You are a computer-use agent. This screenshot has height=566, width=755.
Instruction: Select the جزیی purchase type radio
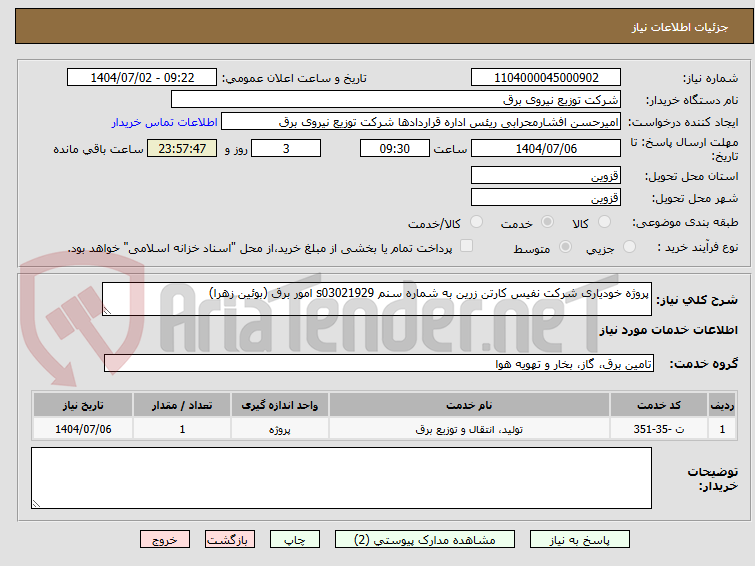coord(629,247)
